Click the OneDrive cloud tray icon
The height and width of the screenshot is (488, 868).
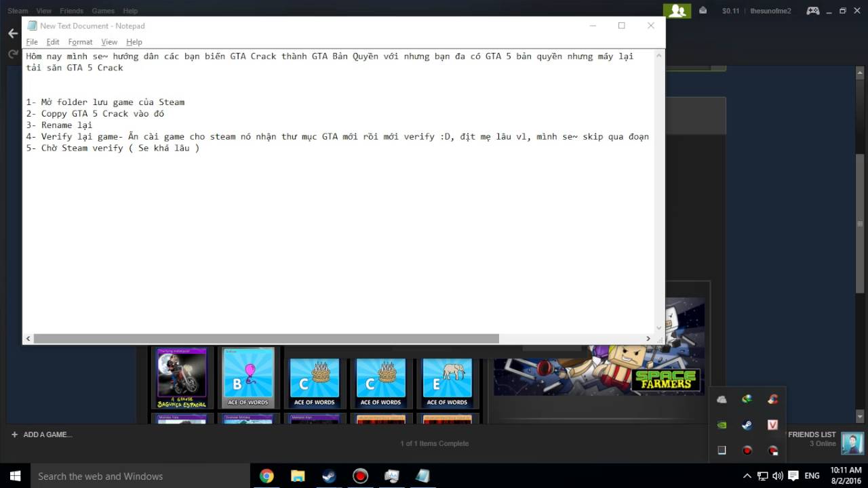(x=722, y=400)
